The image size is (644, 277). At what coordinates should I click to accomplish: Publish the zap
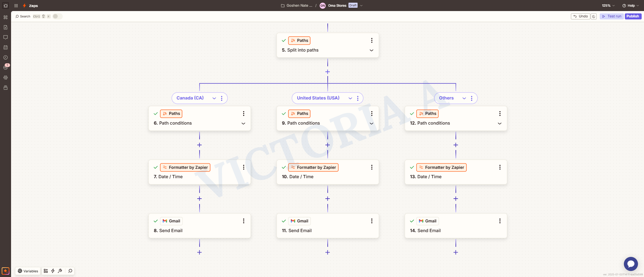pyautogui.click(x=633, y=16)
